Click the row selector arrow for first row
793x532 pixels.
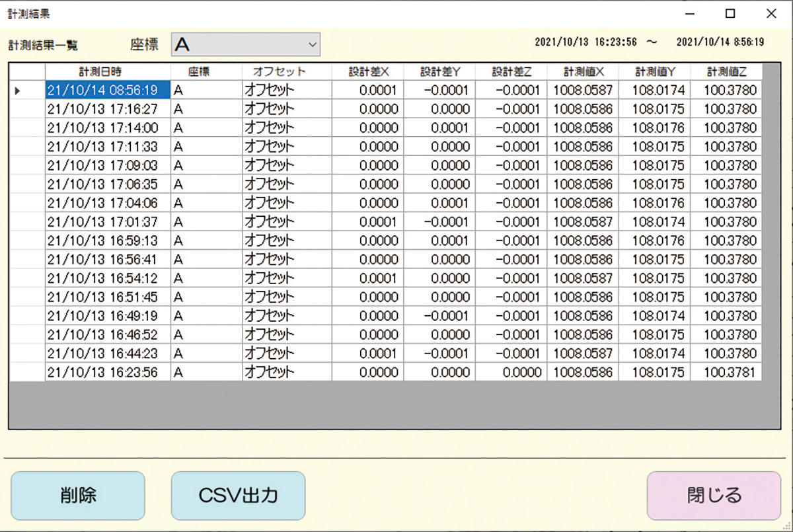point(27,90)
